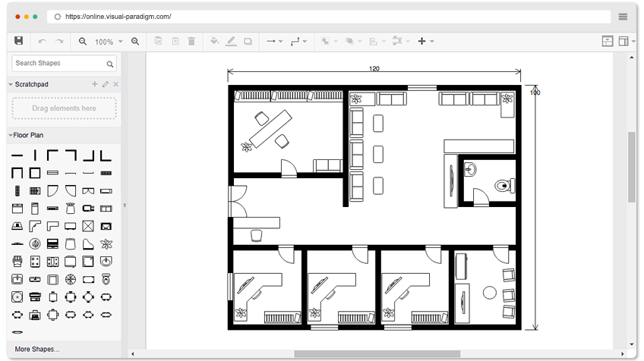644x361 pixels.
Task: Pick the piano shape in Floor Plan palette
Action: pyautogui.click(x=88, y=243)
